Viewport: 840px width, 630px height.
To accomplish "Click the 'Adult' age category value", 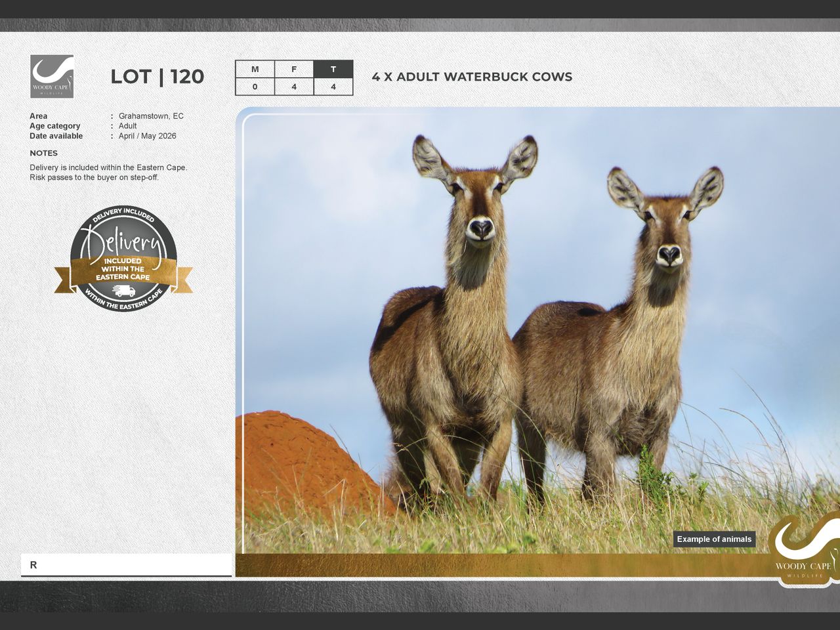I will (127, 126).
